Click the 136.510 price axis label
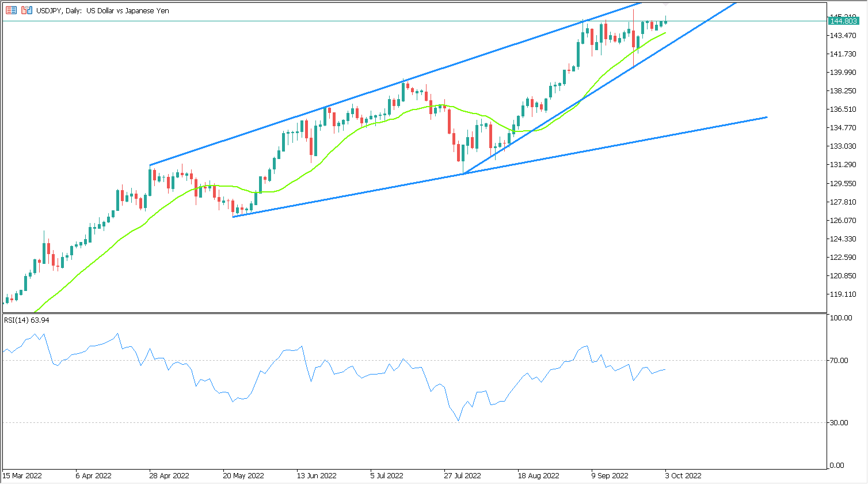This screenshot has height=484, width=868. [x=843, y=109]
